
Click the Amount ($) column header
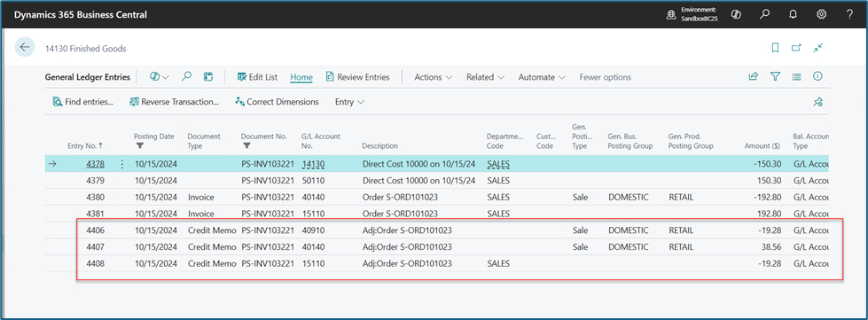[762, 146]
